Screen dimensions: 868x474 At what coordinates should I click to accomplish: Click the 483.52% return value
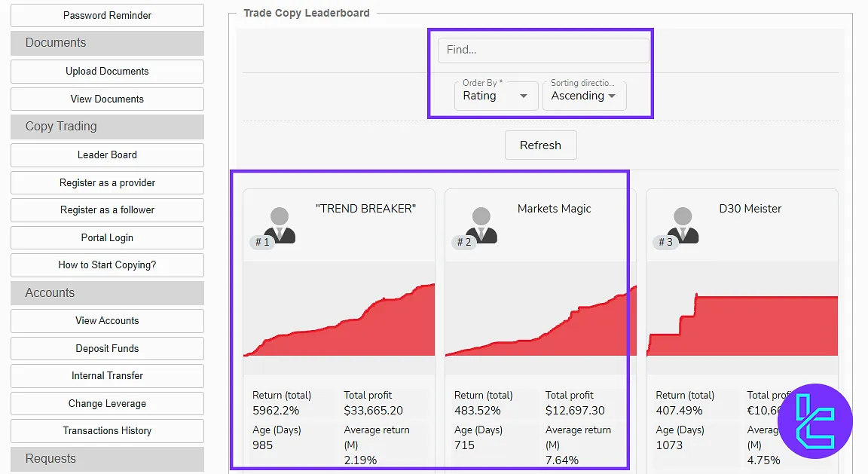click(x=477, y=410)
